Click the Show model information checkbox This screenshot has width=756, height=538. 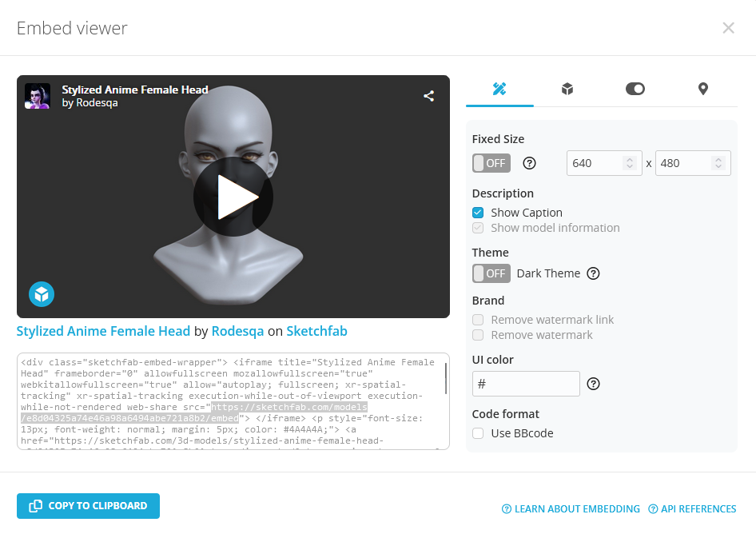[x=478, y=228]
